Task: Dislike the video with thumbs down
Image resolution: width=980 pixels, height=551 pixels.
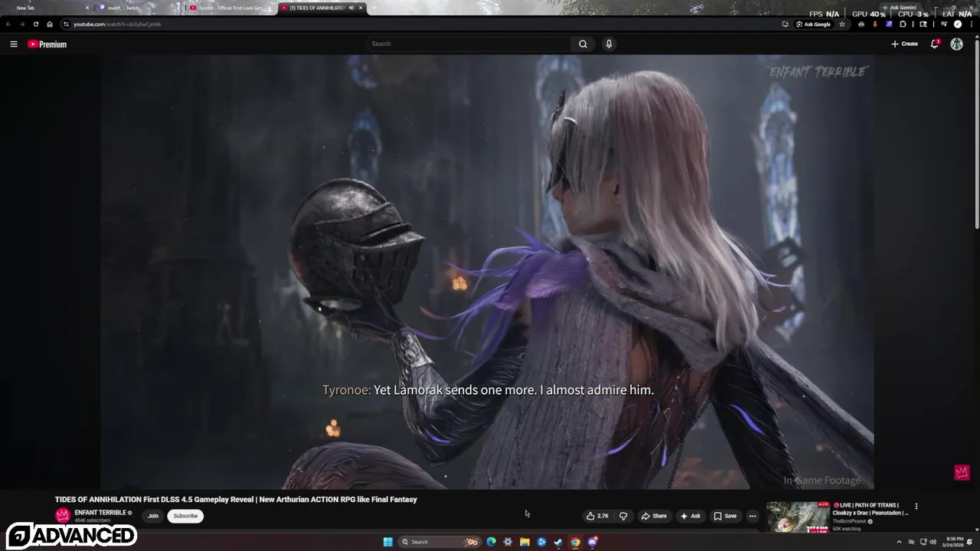Action: (623, 516)
